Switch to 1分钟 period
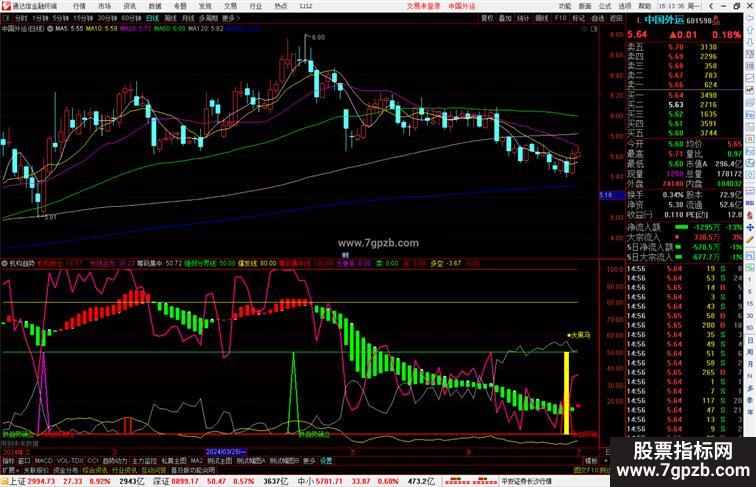Screen dimensions: 756x487 (x=40, y=18)
